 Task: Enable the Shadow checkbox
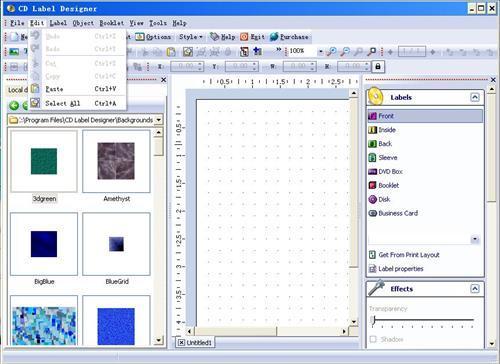tap(373, 339)
